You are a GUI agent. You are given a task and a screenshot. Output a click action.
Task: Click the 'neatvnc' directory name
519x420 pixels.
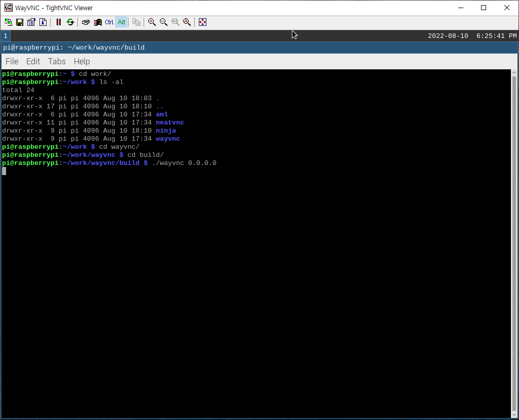coord(170,122)
